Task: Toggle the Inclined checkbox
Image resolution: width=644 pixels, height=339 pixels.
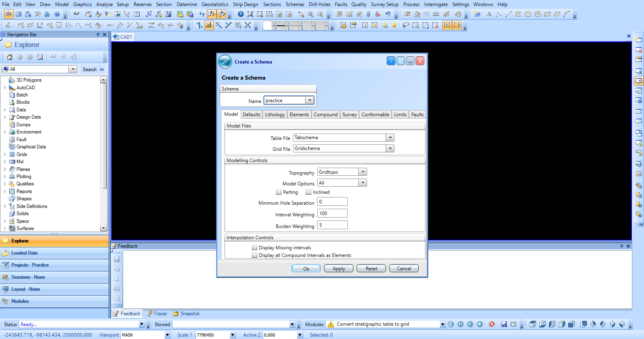Action: (309, 192)
